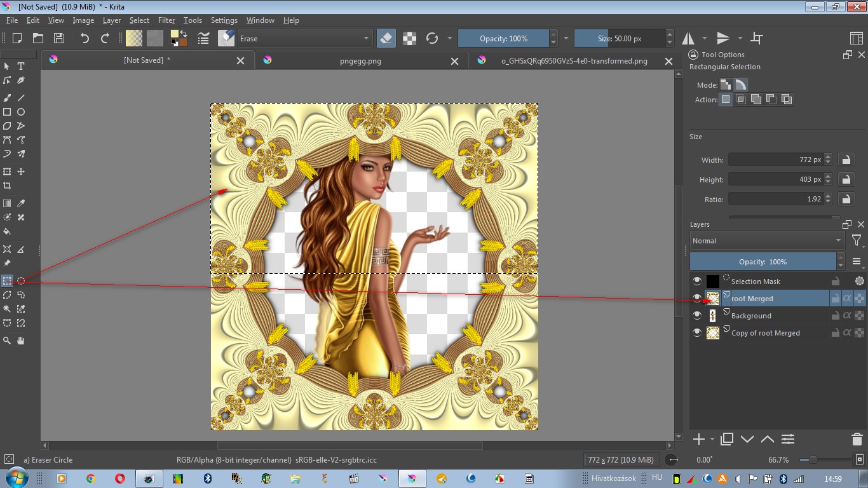
Task: Select the Pan hand tool
Action: point(21,341)
